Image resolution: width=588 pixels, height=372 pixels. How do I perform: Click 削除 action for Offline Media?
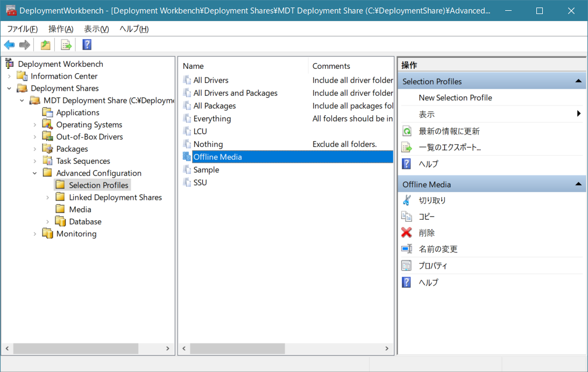point(427,233)
